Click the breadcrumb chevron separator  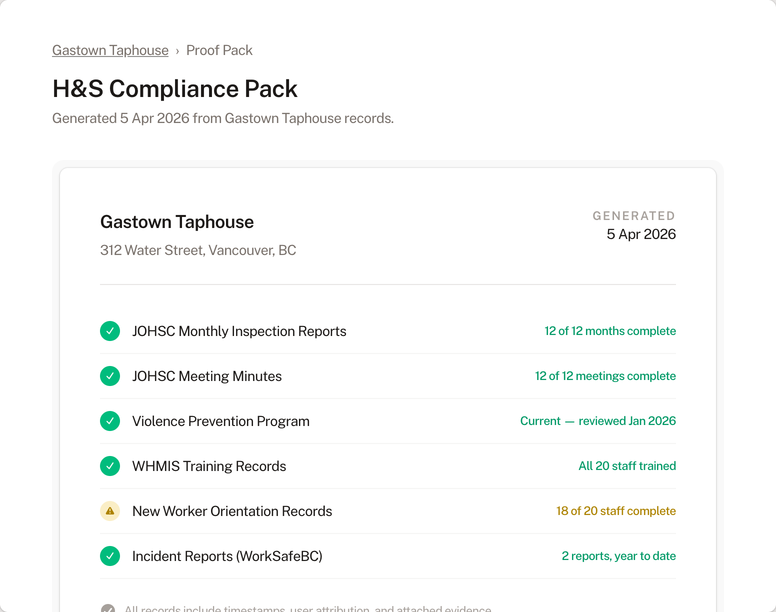click(x=177, y=51)
